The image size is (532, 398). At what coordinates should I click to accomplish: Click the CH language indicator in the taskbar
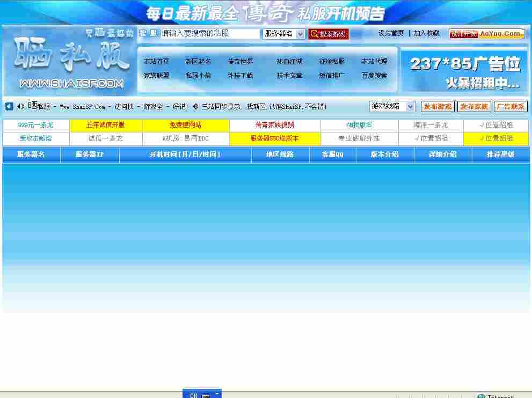193,395
